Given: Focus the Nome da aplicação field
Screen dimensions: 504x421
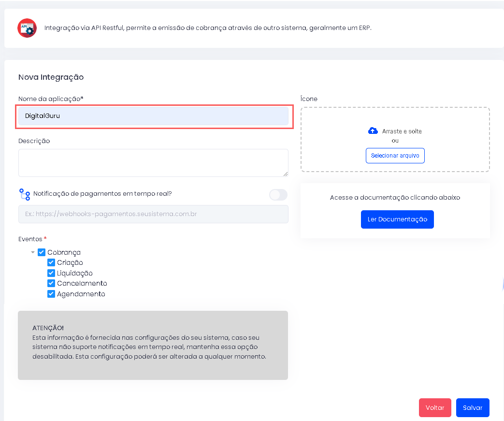Looking at the screenshot, I should click(x=153, y=116).
